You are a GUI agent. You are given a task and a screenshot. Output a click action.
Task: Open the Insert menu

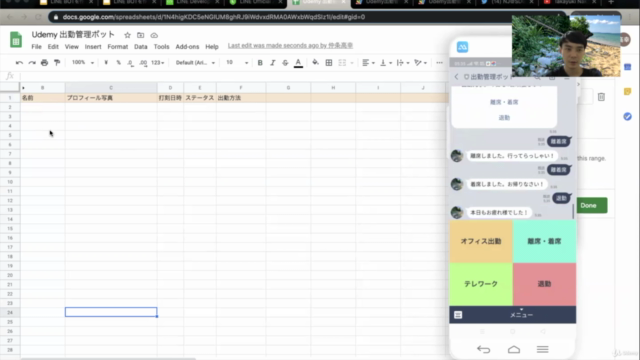click(93, 47)
